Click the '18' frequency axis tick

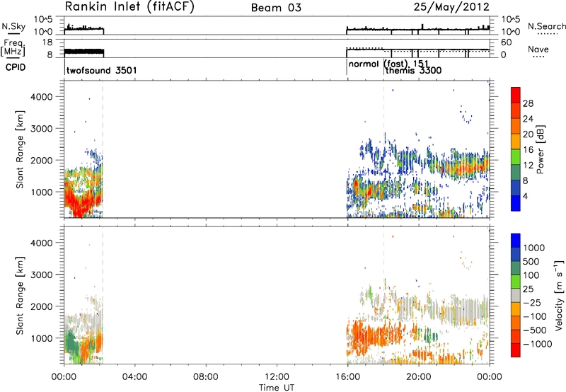tap(47, 42)
